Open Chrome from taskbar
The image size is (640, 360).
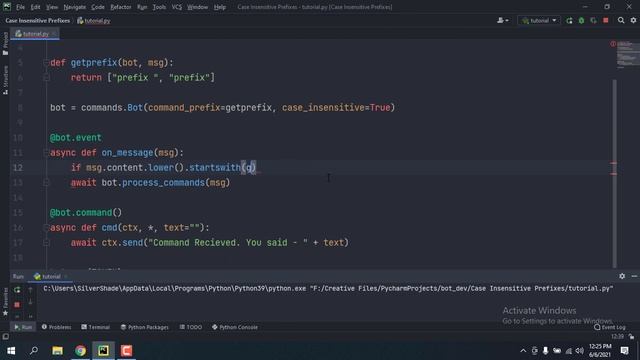[80, 351]
